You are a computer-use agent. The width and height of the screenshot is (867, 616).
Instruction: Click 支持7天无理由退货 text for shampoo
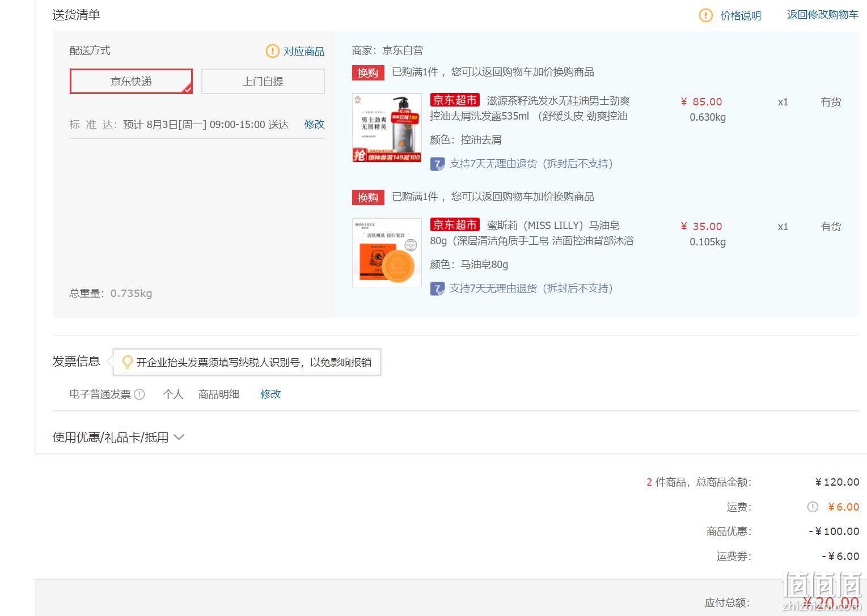click(531, 164)
